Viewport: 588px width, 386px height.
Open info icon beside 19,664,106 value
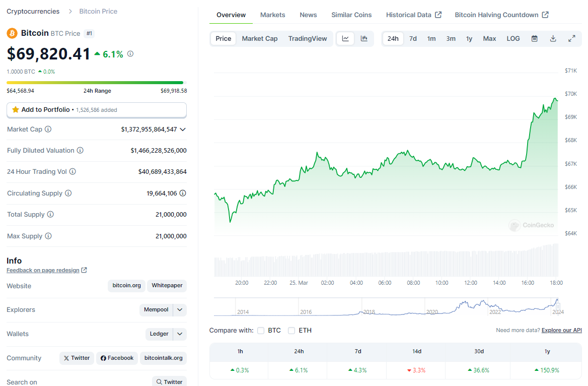[x=183, y=193]
